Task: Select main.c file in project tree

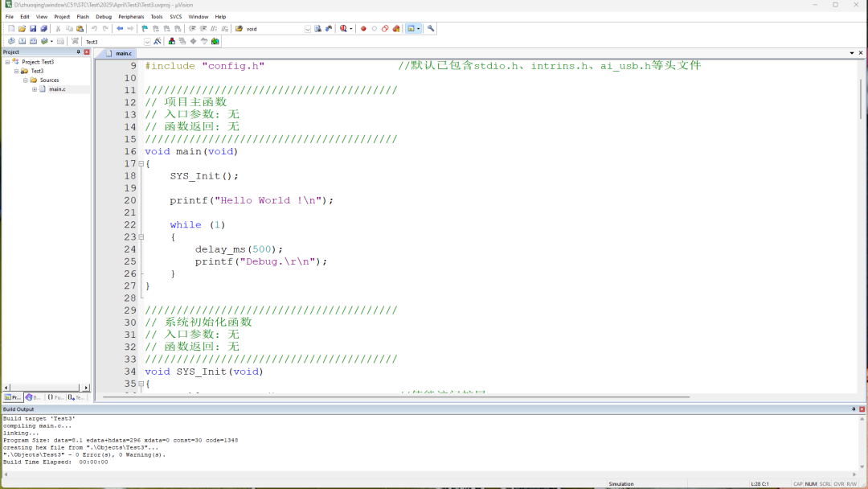Action: click(57, 89)
